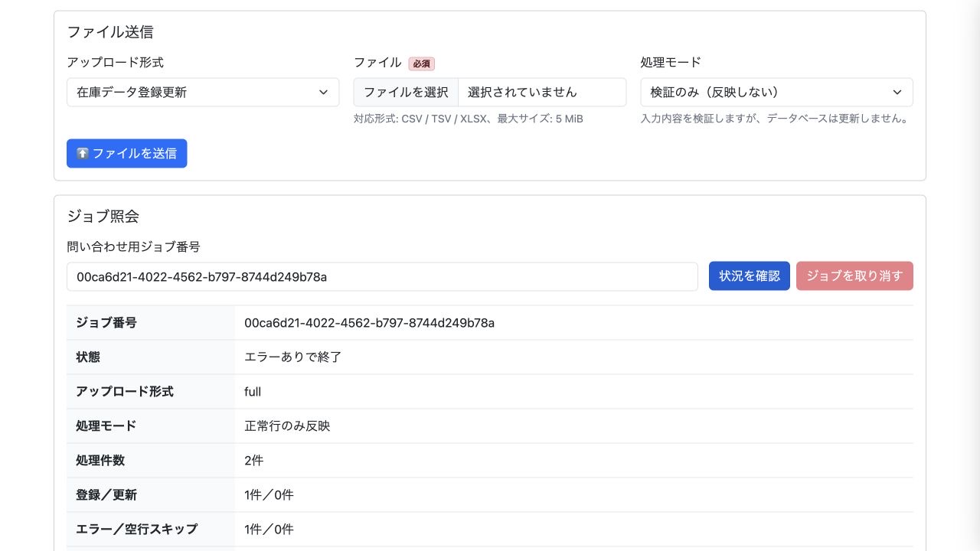Click the 登録／更新 row value 1件／0件
Viewport: 980px width, 551px height.
[x=269, y=495]
